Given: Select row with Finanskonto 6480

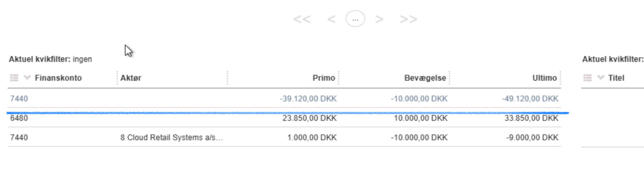Looking at the screenshot, I should coord(284,118).
